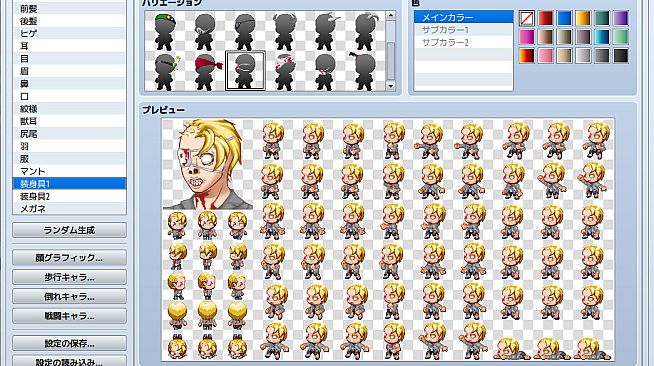
Task: Export fallen sprite with 倒れキャラ... button
Action: coord(69,297)
